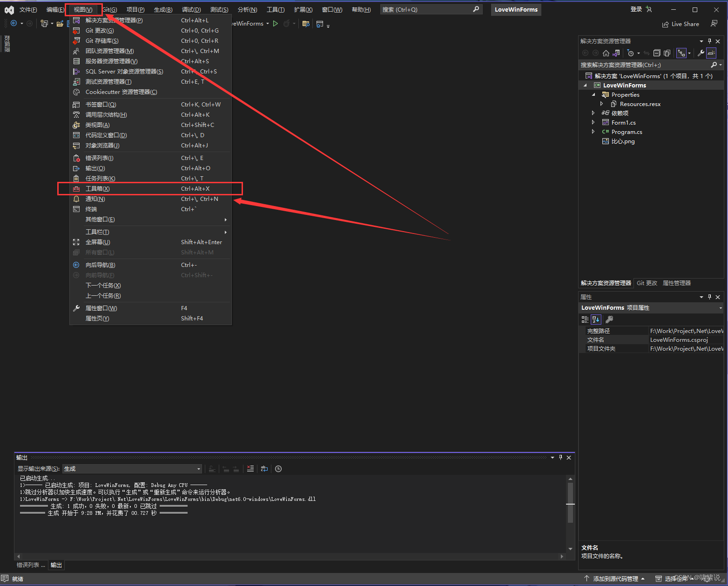Viewport: 728px width, 586px height.
Task: Click the Start Debugging green play icon
Action: (276, 24)
